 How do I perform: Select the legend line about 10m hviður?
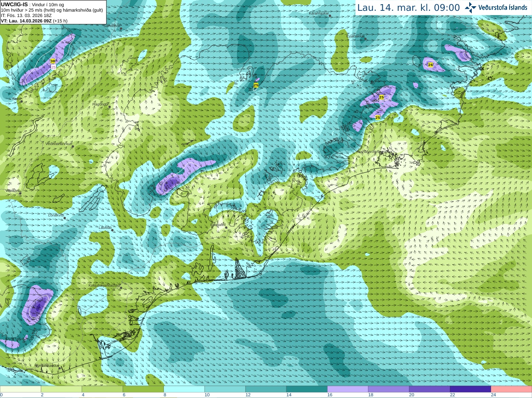pyautogui.click(x=52, y=10)
